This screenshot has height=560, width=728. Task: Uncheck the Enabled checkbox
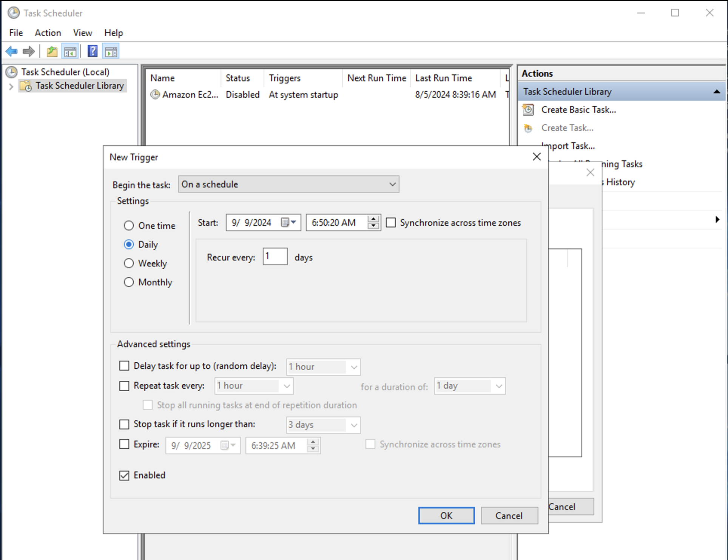124,475
